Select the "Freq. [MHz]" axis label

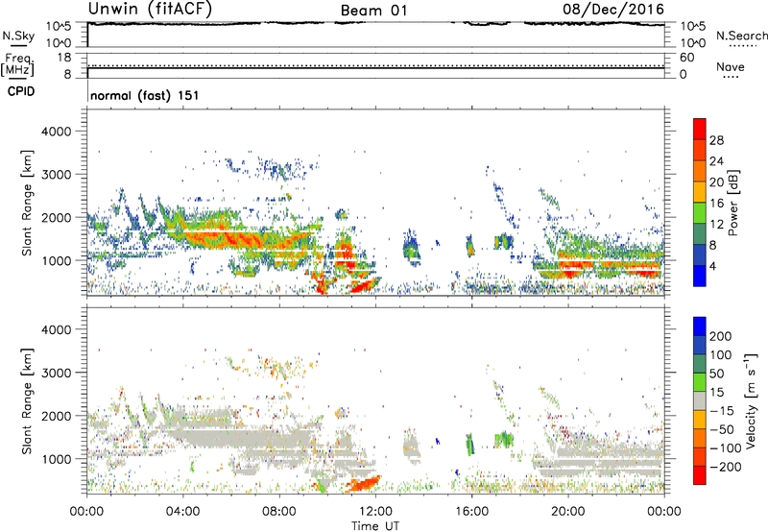click(x=17, y=64)
